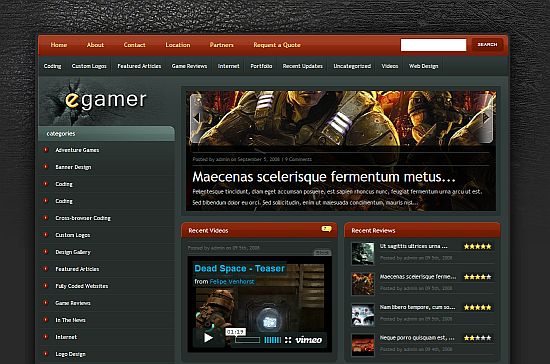Open the Coding category tab
550x364 pixels.
[x=52, y=66]
